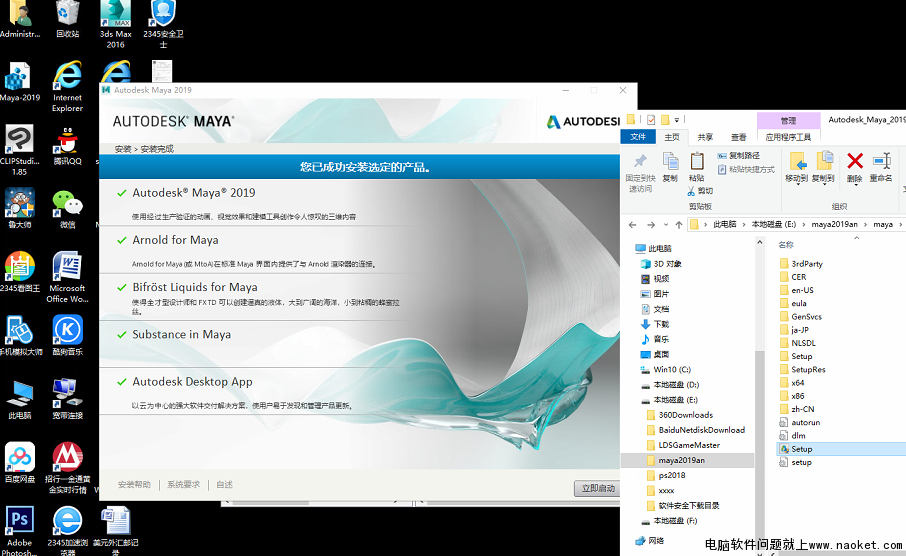The image size is (906, 556).
Task: Open the 鲁大师 desktop shortcut
Action: [20, 209]
